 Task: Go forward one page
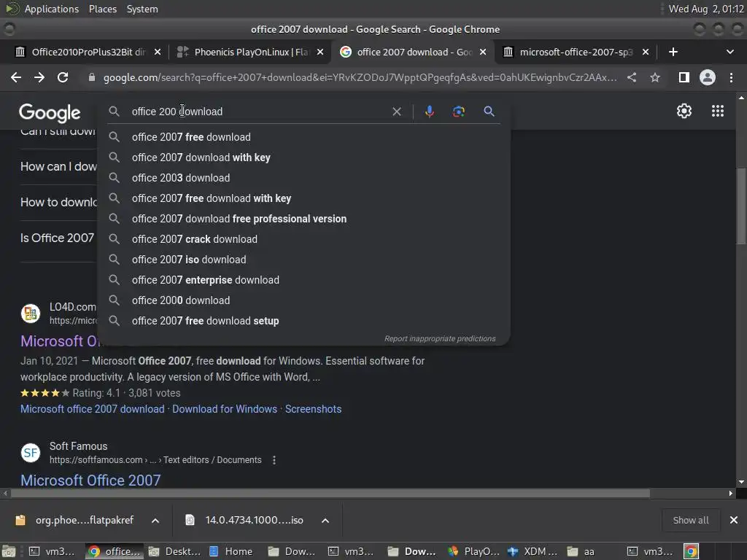(x=39, y=77)
